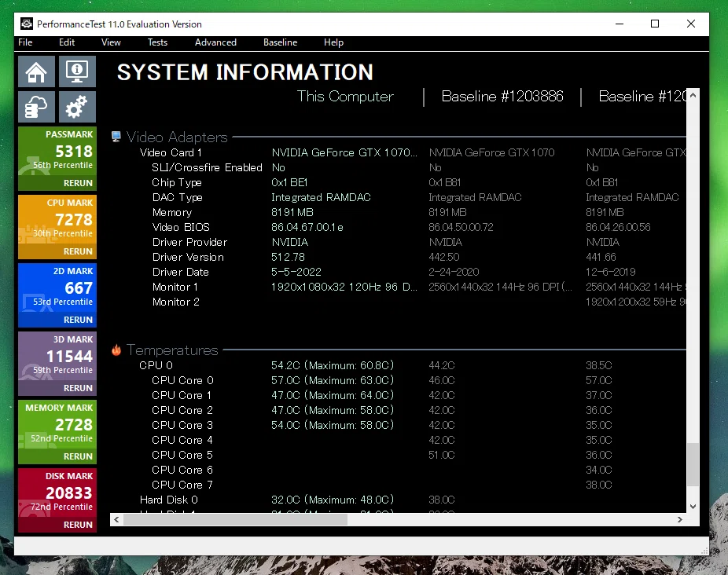Select the Video Card 1 row label

[171, 152]
